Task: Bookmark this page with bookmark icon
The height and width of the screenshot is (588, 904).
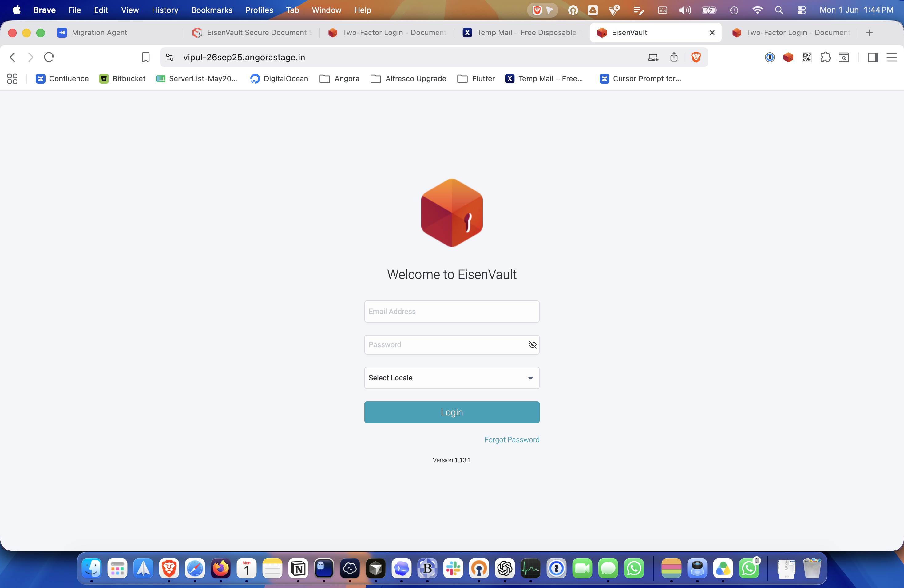Action: [145, 58]
